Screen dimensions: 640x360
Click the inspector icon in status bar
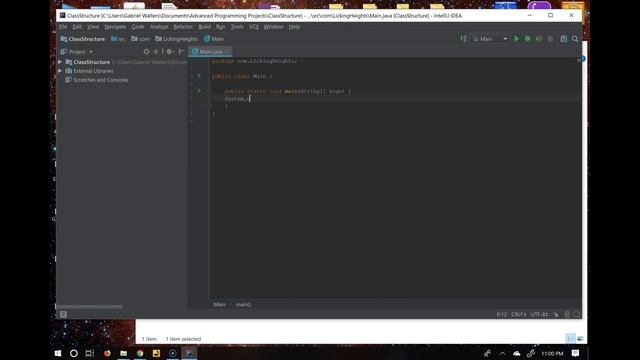click(x=567, y=314)
